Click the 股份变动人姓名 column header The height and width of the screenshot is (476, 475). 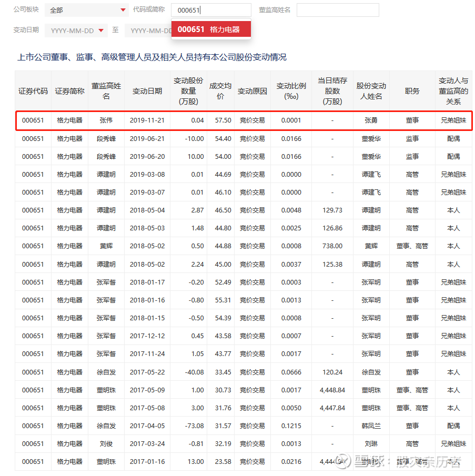click(371, 91)
